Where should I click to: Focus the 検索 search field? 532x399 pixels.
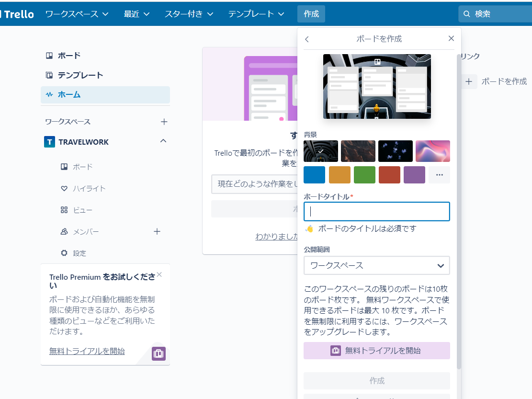(495, 14)
